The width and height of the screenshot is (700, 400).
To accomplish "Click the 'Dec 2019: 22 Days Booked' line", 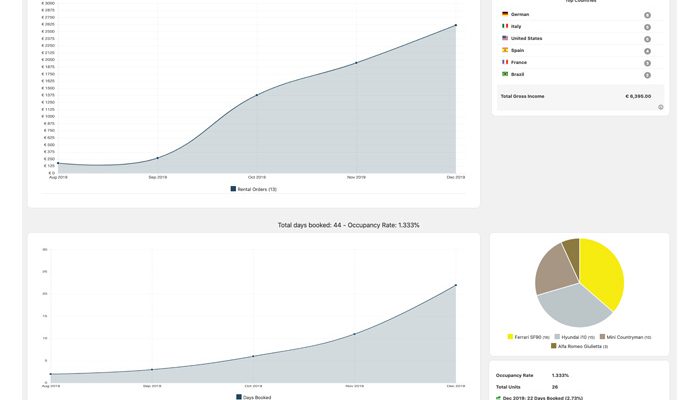I will point(542,398).
